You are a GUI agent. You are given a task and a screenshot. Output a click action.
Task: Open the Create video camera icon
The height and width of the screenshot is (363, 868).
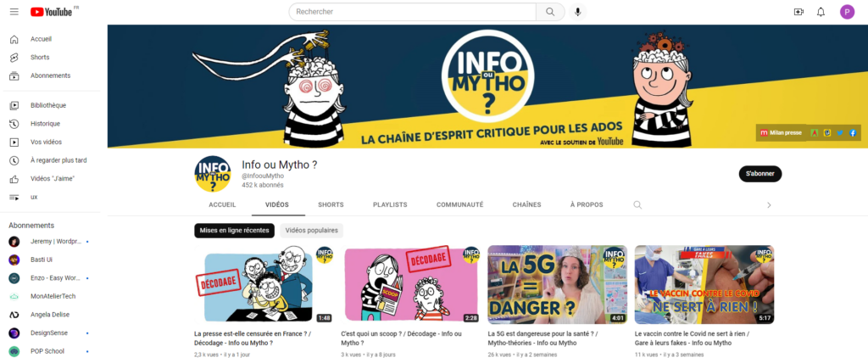[798, 12]
